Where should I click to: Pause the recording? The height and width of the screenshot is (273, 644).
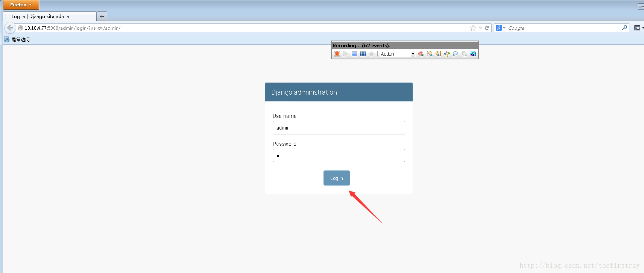363,54
